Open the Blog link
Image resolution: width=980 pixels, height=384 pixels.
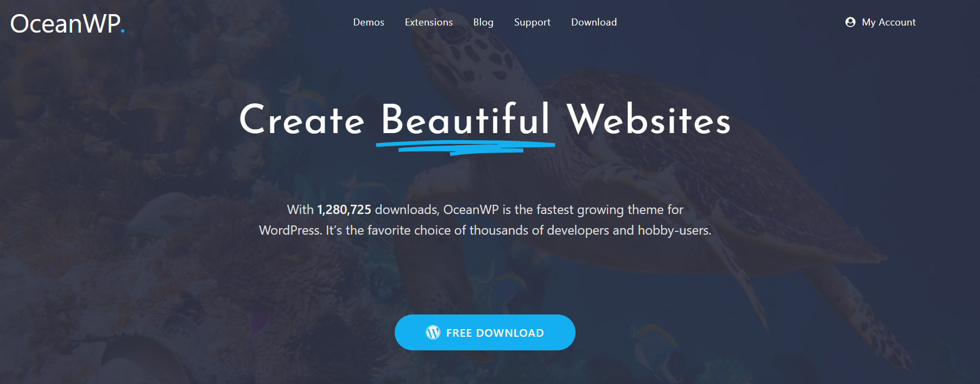coord(483,22)
